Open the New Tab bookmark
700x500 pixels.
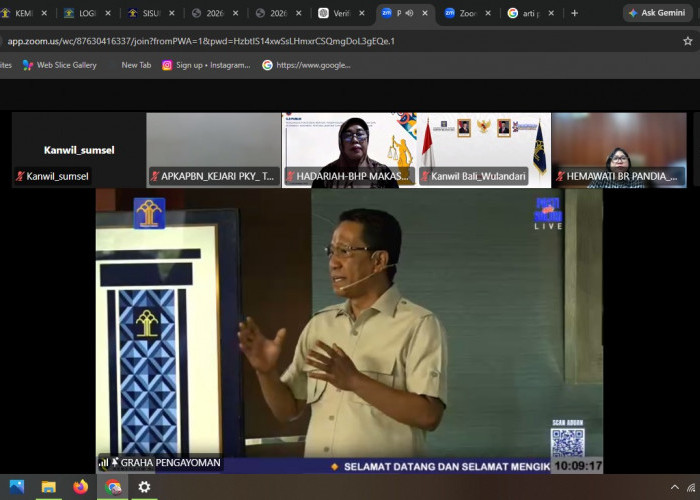[x=136, y=65]
